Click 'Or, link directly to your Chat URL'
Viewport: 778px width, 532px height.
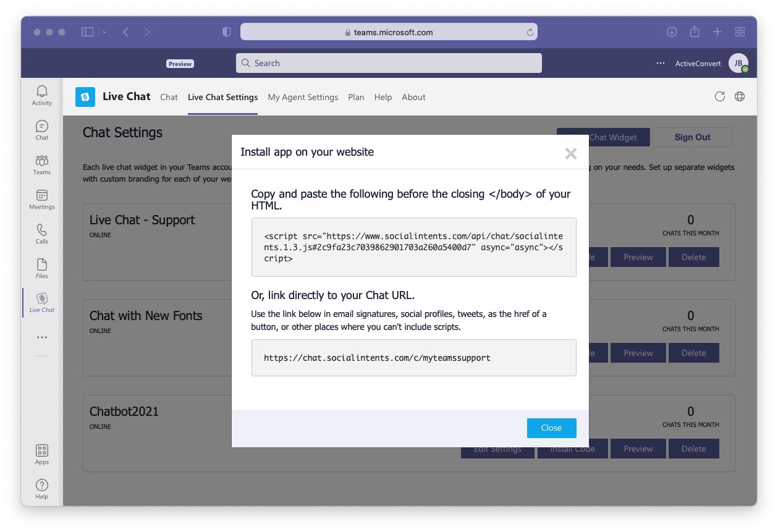332,295
